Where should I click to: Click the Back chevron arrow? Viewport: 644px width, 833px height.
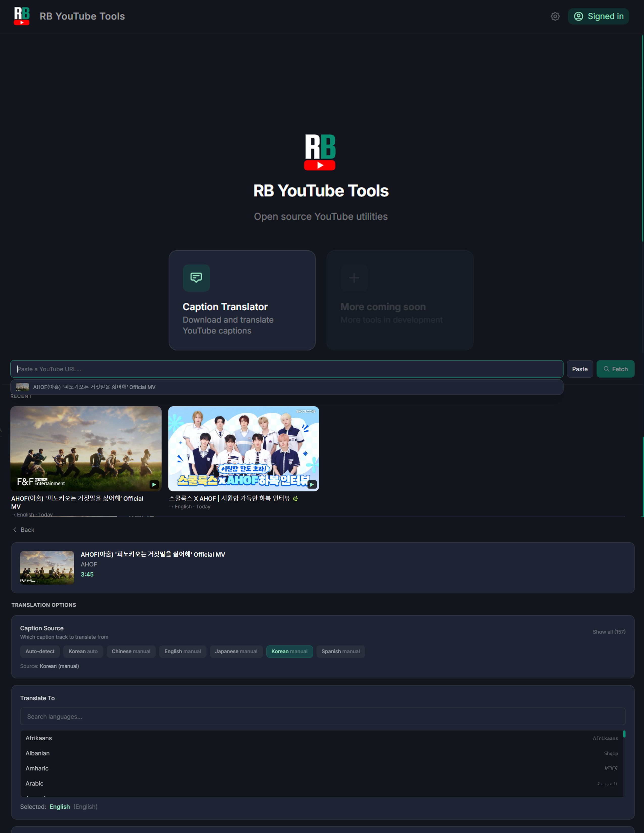14,530
